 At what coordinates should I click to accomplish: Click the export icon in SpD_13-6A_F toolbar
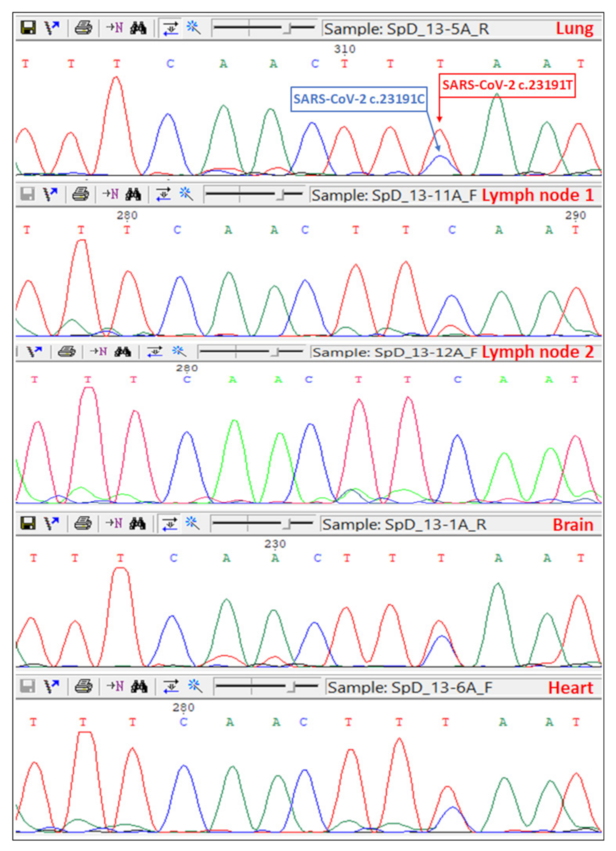52,686
